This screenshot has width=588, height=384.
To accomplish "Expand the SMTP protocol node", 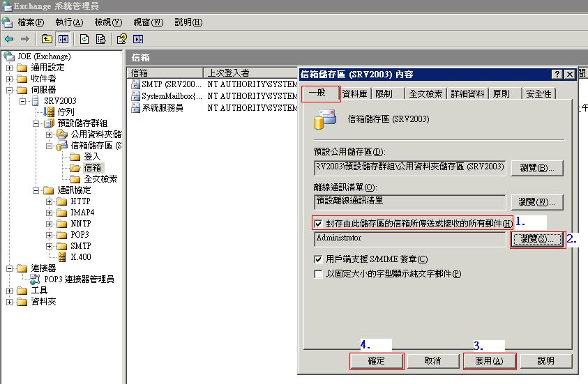I will pos(49,246).
